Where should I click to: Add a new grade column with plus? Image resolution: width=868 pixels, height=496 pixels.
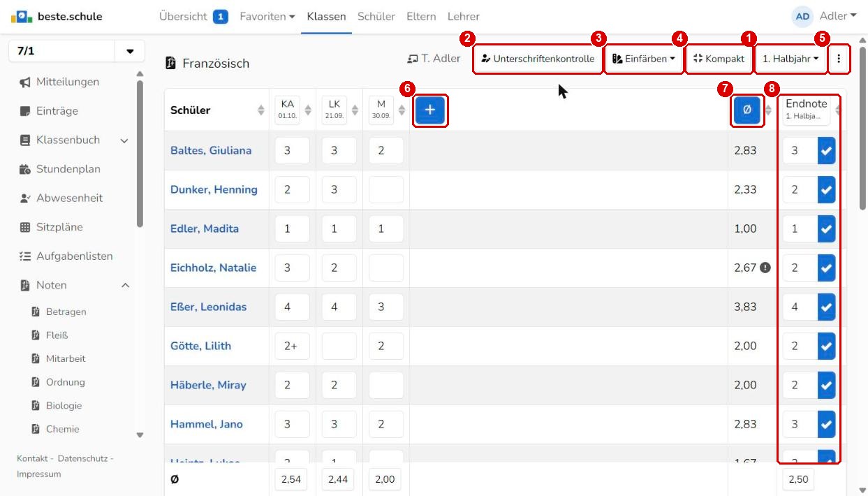coord(430,110)
